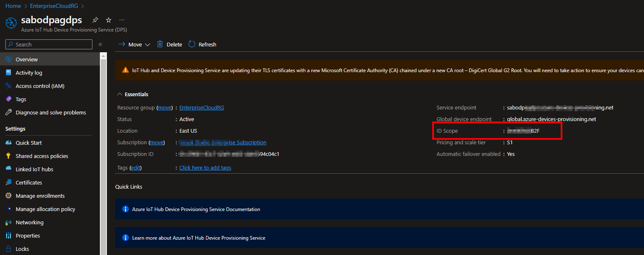Pin the sabodpagdps resource to dashboard

point(95,20)
